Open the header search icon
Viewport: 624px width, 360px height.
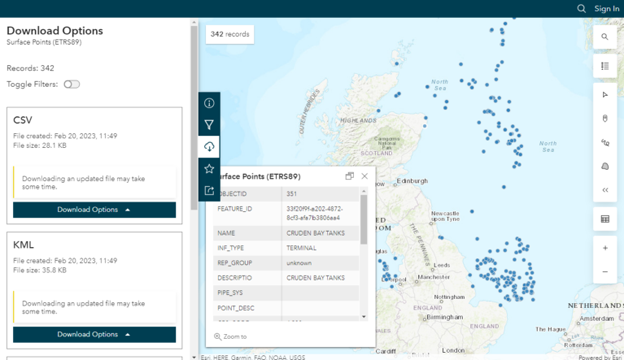[x=581, y=9]
